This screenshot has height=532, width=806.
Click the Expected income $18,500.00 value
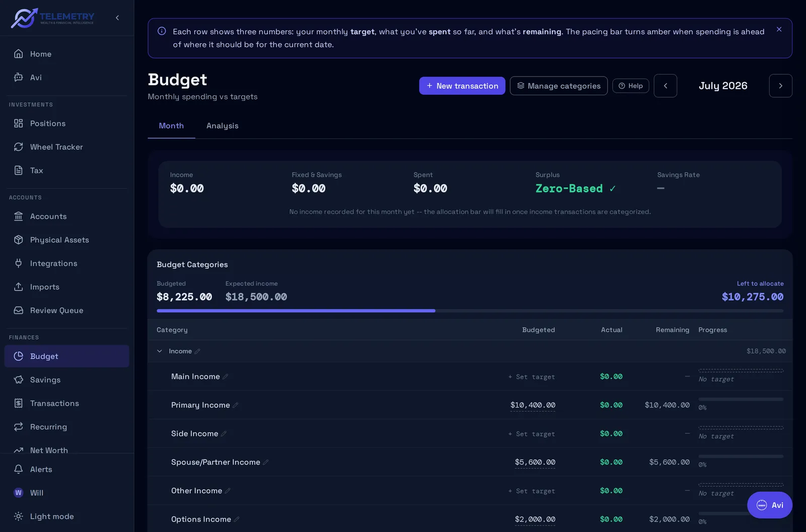click(256, 297)
